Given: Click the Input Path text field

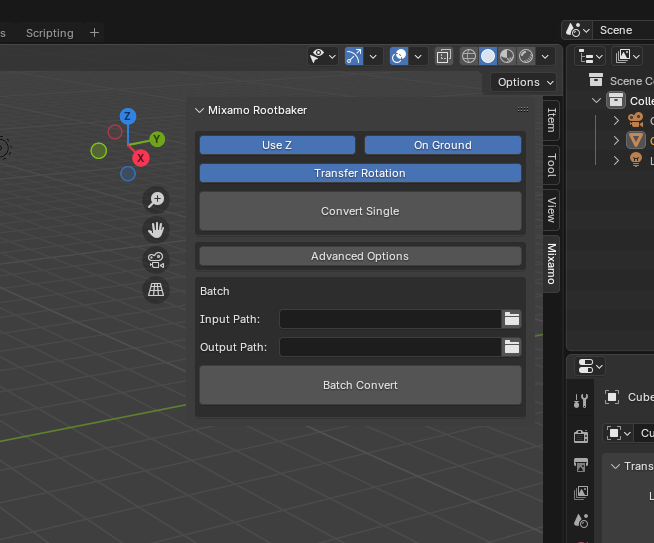Looking at the screenshot, I should pyautogui.click(x=390, y=319).
